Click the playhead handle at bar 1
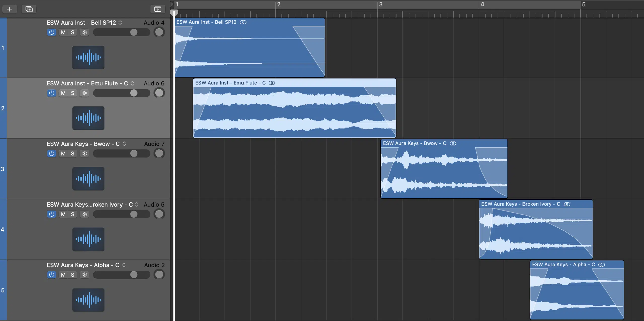Screen dimensions: 644x321 click(x=174, y=13)
